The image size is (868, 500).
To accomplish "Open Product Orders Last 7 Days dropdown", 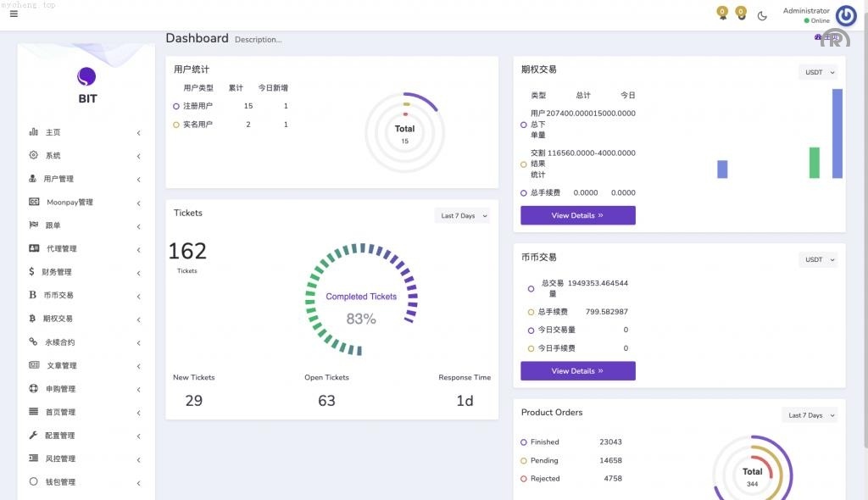I will click(x=810, y=415).
